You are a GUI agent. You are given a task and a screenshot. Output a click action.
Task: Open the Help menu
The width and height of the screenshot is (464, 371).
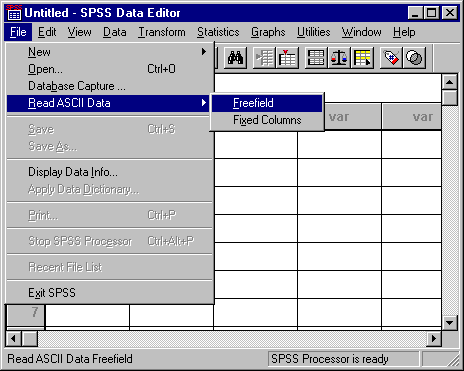coord(404,32)
